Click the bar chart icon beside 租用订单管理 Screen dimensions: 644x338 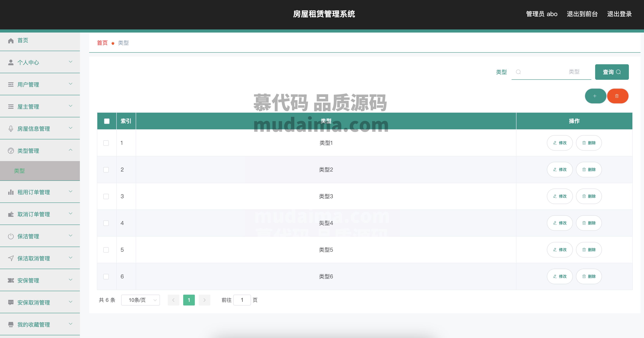click(x=11, y=192)
